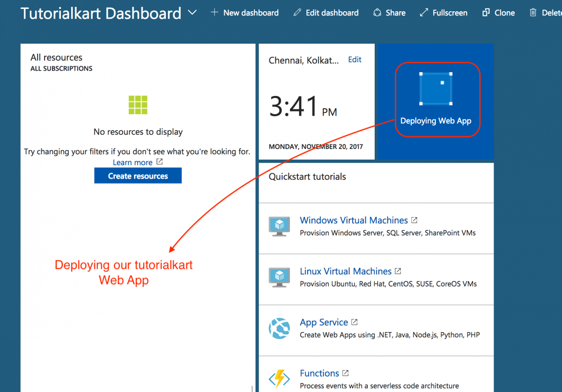
Task: Open Linux Virtual Machines tutorial link
Action: [346, 271]
